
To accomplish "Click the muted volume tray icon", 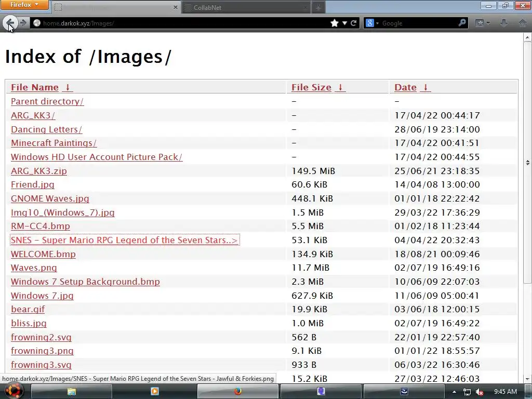I will point(480,392).
